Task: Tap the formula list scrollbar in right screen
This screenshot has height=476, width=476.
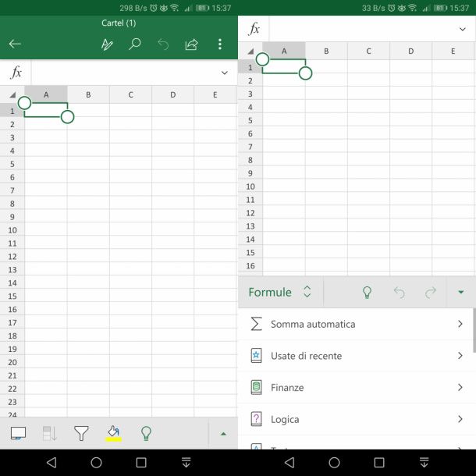Action: [474, 330]
